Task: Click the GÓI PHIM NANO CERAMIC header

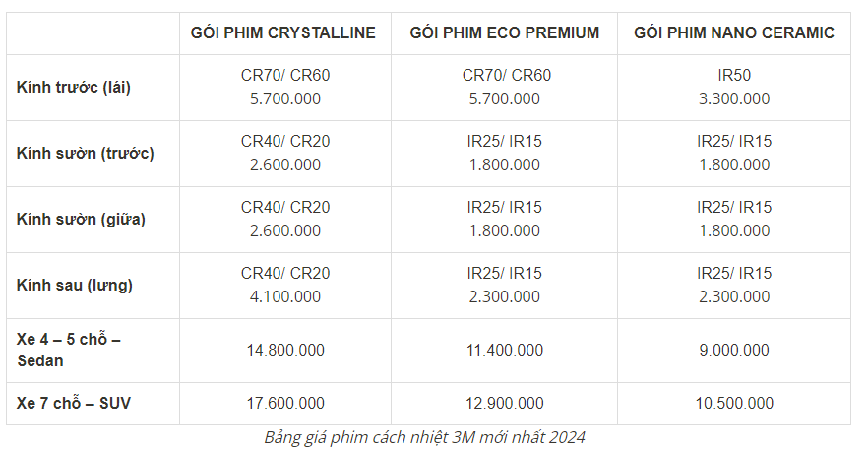Action: click(734, 32)
